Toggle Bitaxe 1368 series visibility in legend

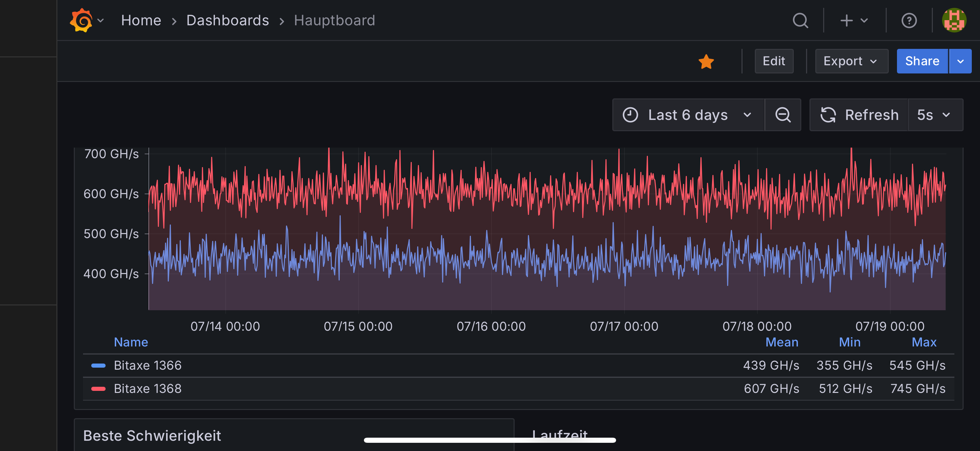click(x=148, y=388)
